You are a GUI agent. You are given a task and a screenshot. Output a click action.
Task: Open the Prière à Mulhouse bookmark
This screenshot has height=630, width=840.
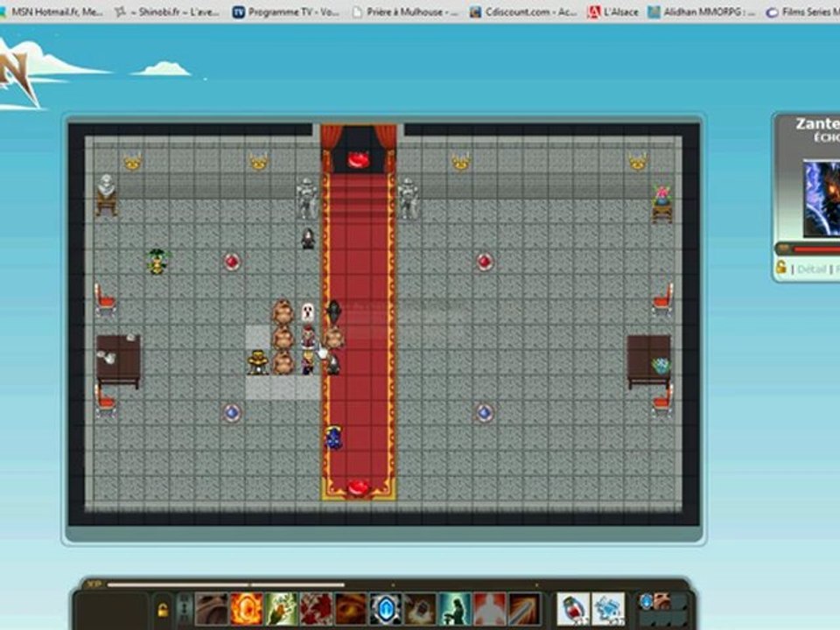[405, 11]
